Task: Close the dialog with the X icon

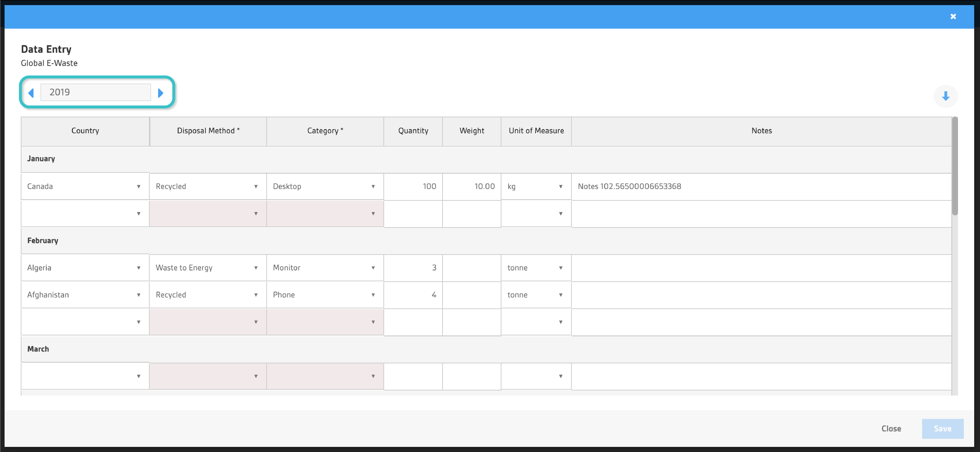Action: [x=953, y=16]
